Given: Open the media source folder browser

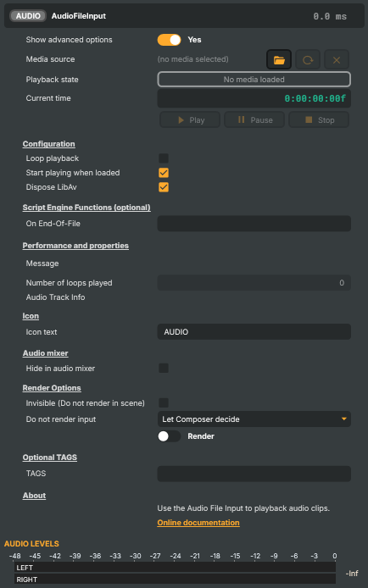Looking at the screenshot, I should tap(279, 59).
